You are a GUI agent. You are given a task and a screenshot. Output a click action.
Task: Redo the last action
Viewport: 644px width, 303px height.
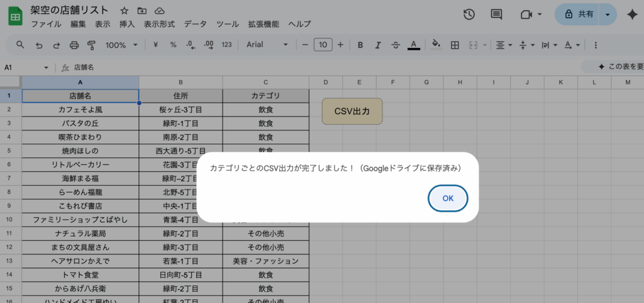[x=57, y=45]
